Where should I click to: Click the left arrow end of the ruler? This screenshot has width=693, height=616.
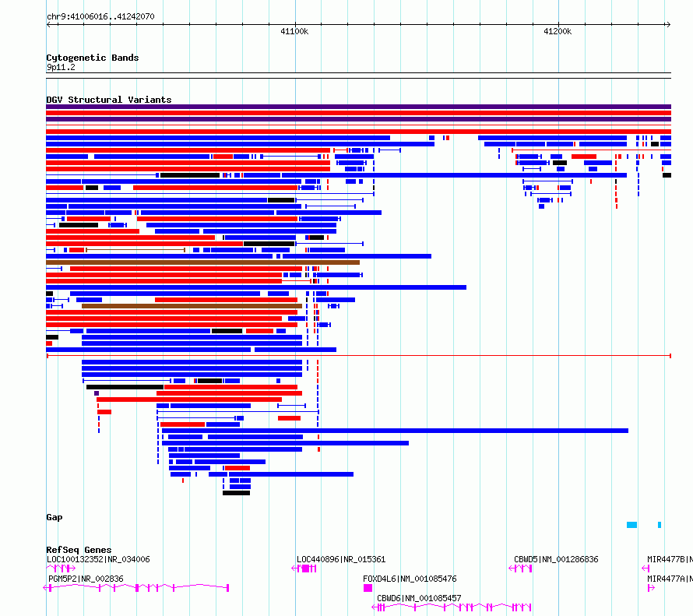tap(48, 25)
